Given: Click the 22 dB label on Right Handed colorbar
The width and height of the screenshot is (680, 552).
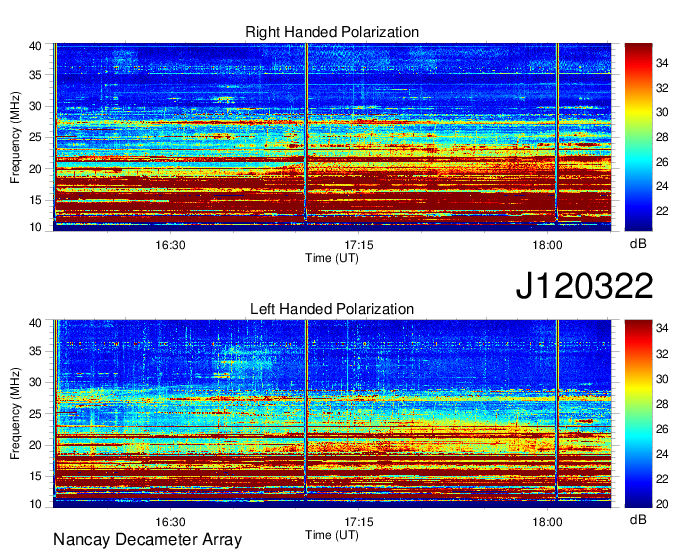Looking at the screenshot, I should click(662, 211).
